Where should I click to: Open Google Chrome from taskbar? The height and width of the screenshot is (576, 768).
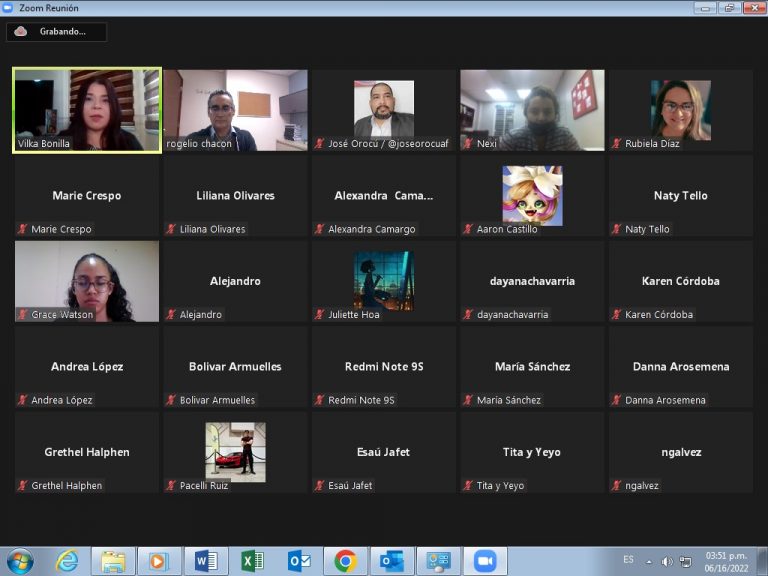tap(345, 561)
